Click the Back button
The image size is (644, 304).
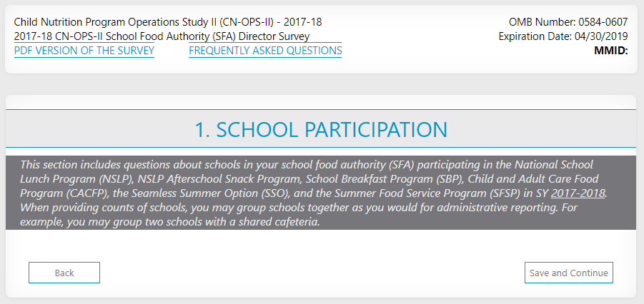pos(64,273)
